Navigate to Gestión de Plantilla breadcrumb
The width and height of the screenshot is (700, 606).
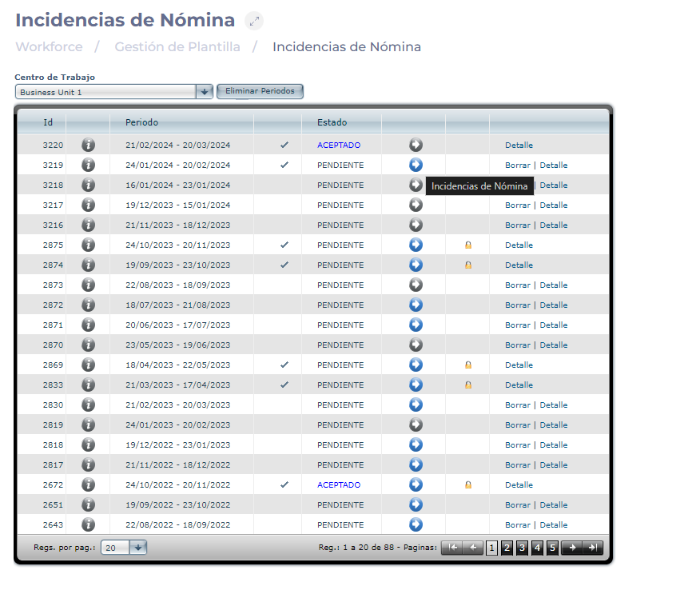click(x=177, y=46)
